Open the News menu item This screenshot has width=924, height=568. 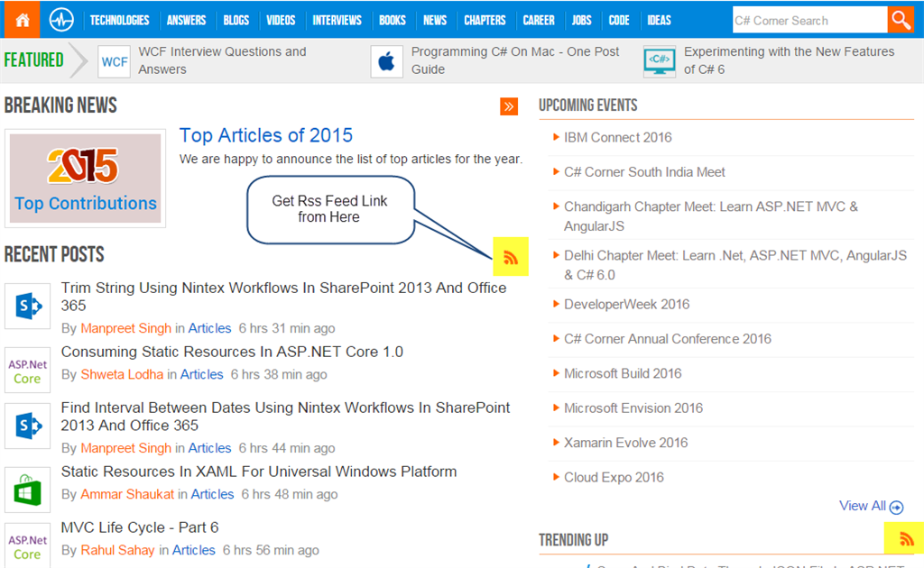coord(435,20)
